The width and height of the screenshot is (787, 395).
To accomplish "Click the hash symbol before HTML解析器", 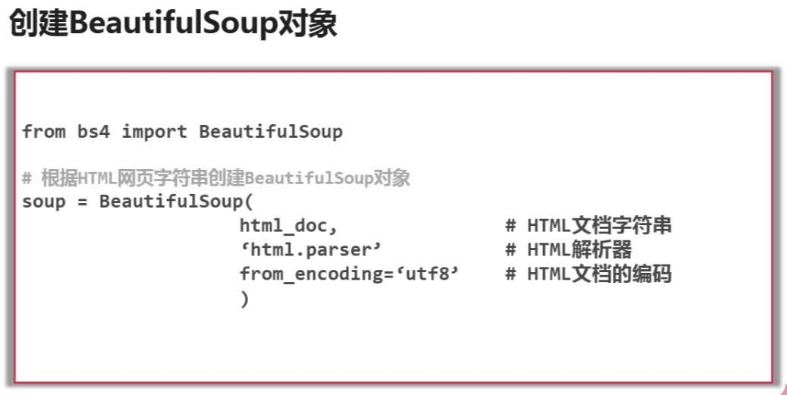I will click(510, 250).
